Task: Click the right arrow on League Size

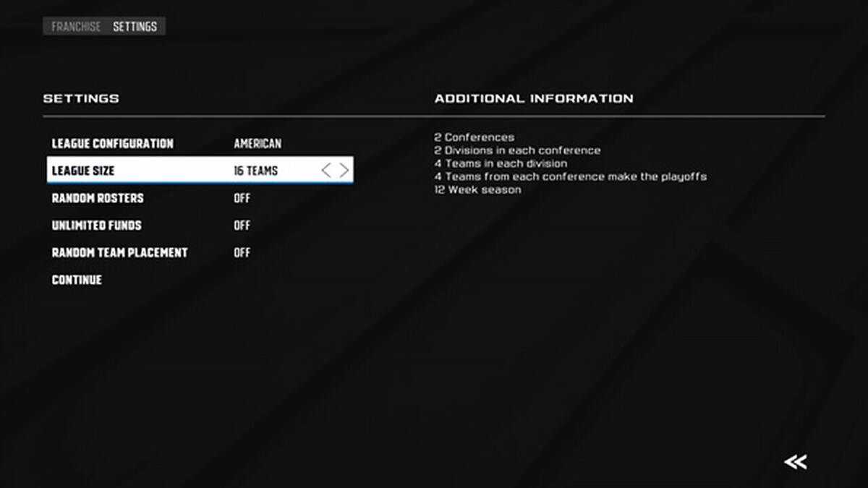Action: 344,171
